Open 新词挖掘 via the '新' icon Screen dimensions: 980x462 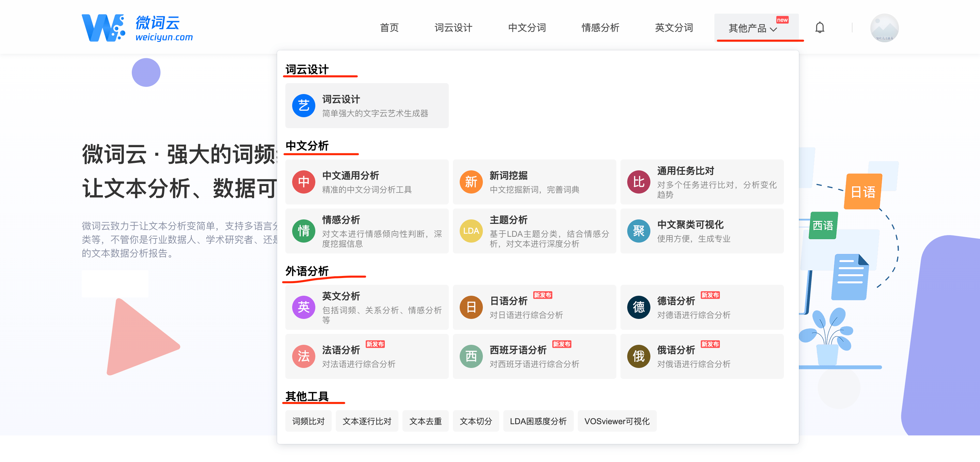[x=471, y=182]
